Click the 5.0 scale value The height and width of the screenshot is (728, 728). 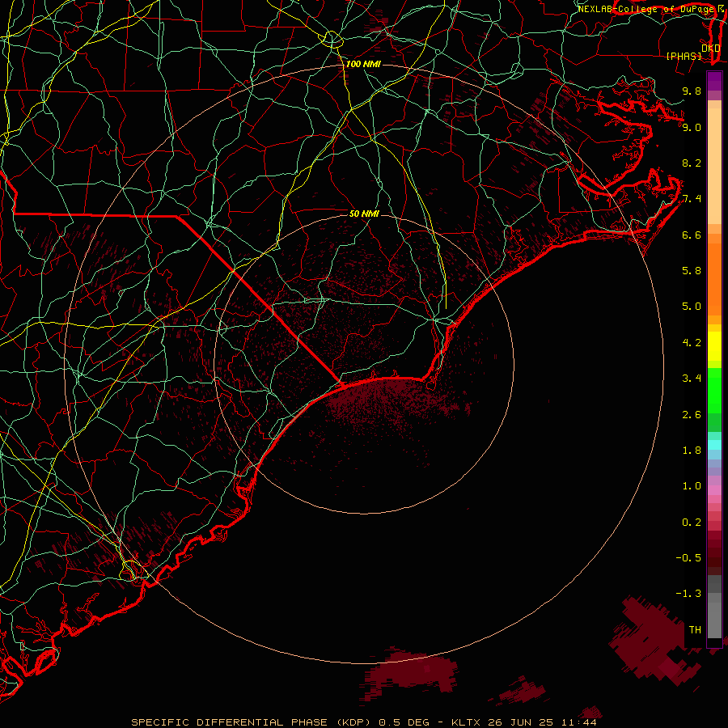(x=692, y=307)
